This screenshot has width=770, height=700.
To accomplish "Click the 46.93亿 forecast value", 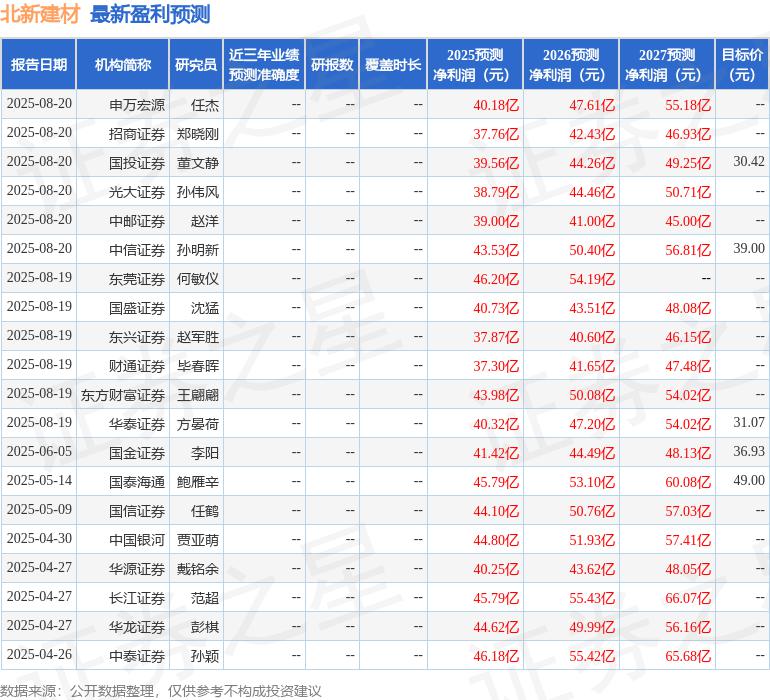I will [688, 134].
